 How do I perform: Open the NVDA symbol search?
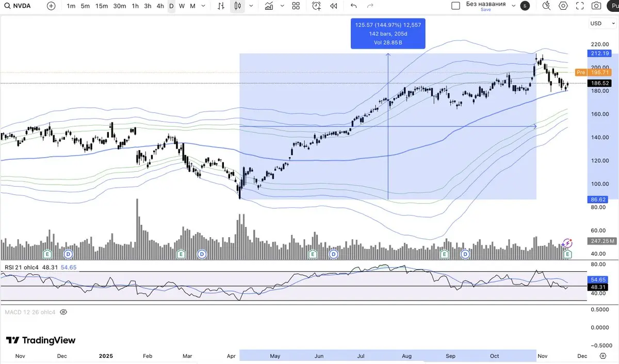coord(19,6)
